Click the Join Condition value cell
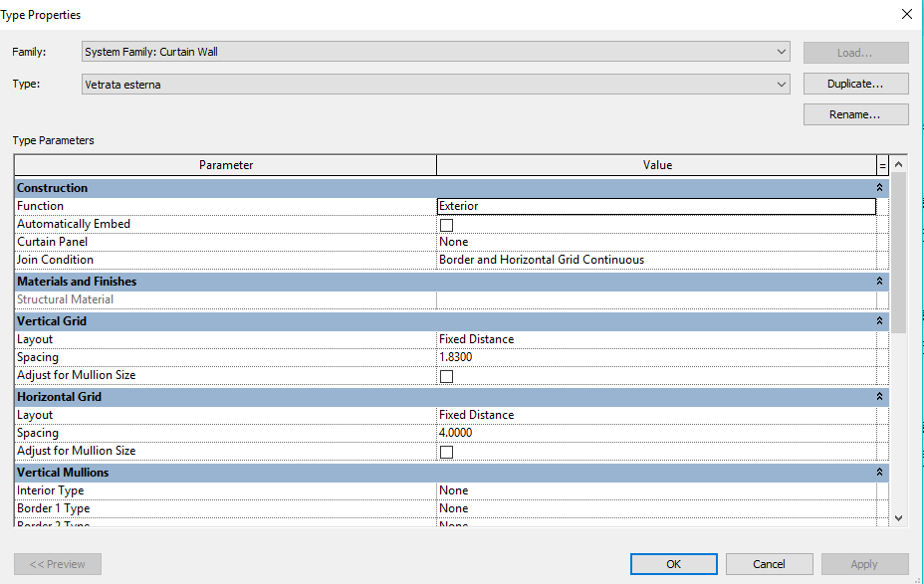 656,260
